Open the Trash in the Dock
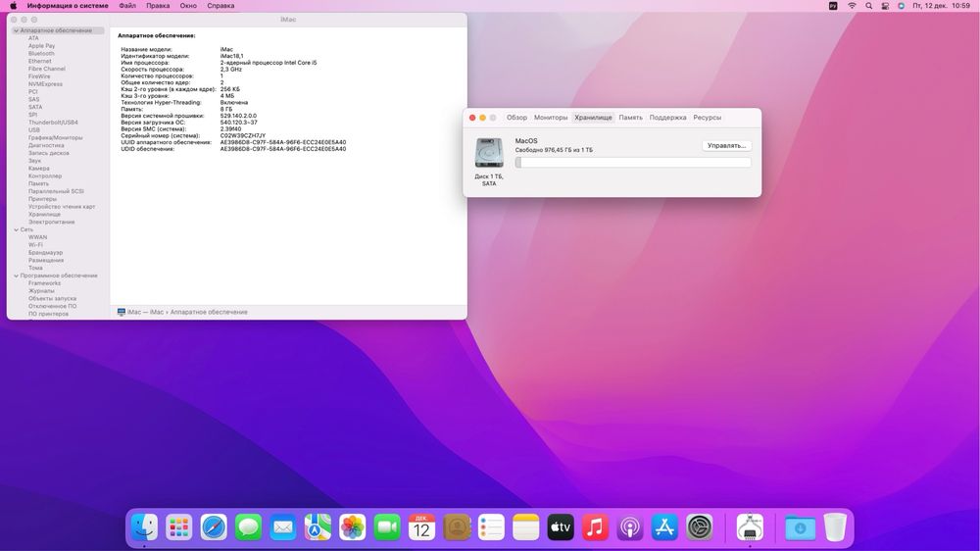The image size is (980, 551). [835, 527]
